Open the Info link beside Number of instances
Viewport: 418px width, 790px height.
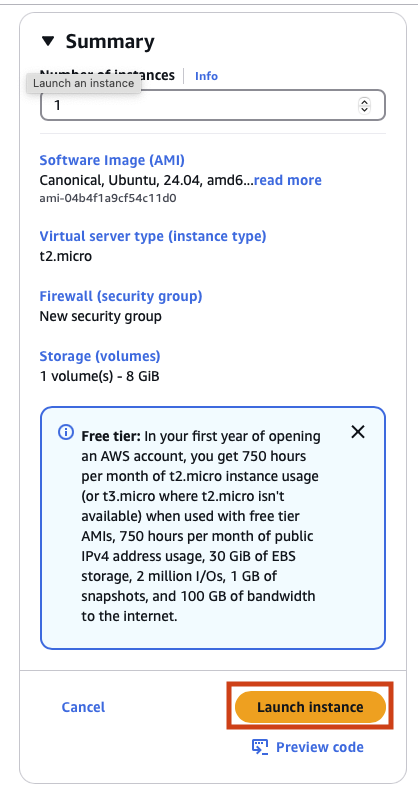(x=206, y=76)
